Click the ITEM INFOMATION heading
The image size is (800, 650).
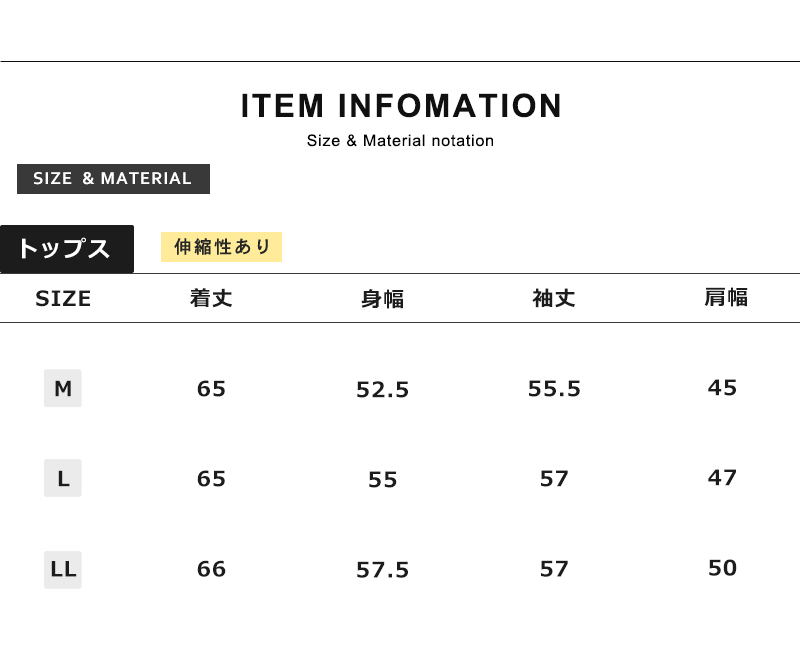coord(401,106)
